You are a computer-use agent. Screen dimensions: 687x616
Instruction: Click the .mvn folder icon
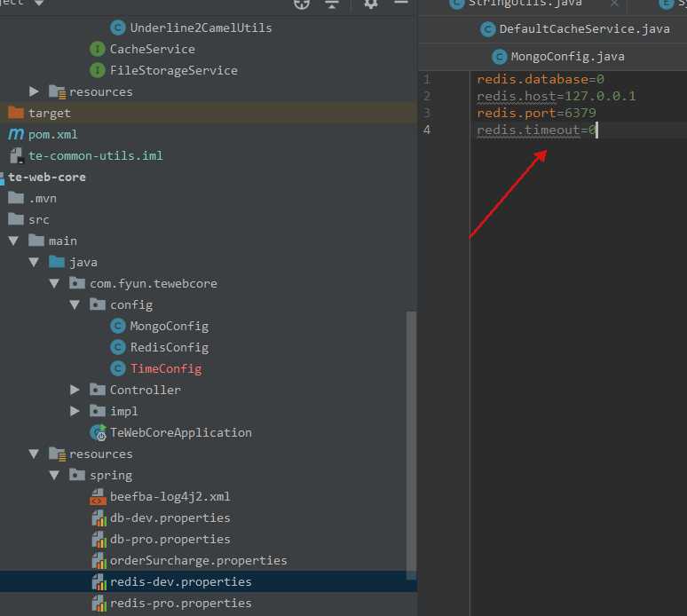(16, 198)
